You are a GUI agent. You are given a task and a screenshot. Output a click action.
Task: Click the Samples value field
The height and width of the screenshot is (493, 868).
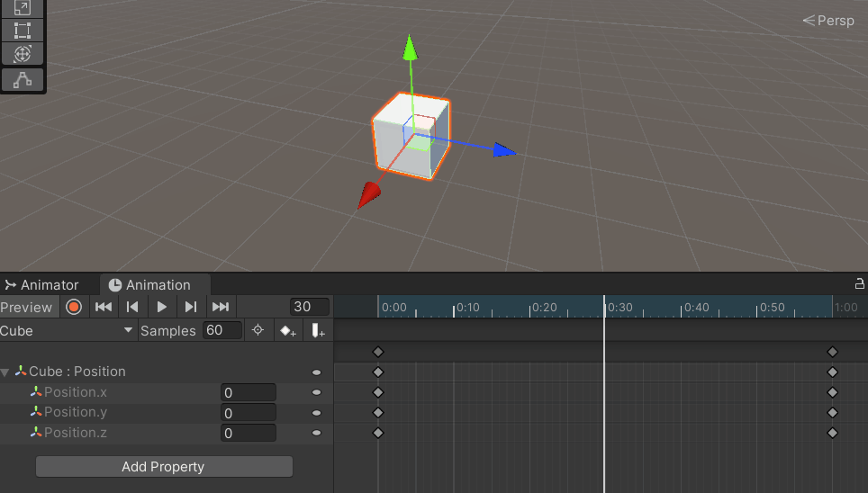222,330
